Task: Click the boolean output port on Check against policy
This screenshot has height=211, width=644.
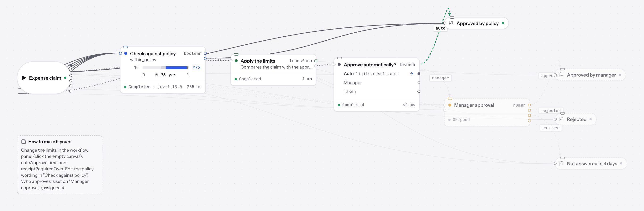Action: (205, 53)
